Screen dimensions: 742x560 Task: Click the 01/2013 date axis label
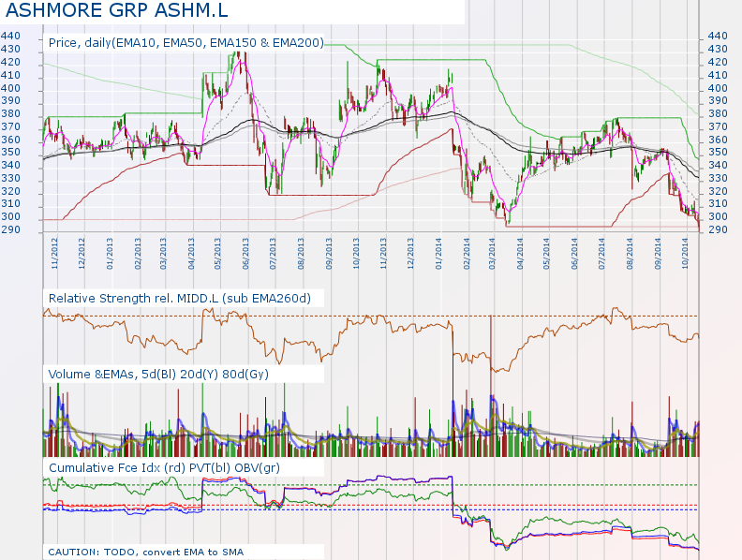point(110,254)
